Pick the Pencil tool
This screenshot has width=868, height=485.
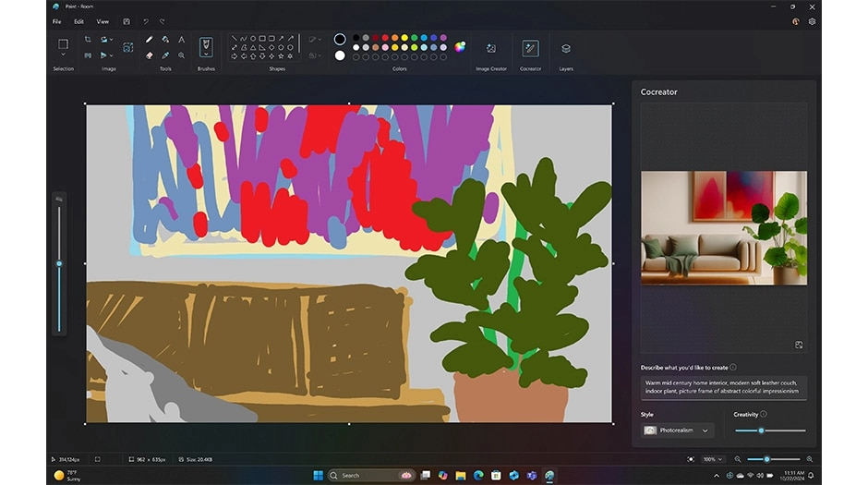pyautogui.click(x=149, y=40)
